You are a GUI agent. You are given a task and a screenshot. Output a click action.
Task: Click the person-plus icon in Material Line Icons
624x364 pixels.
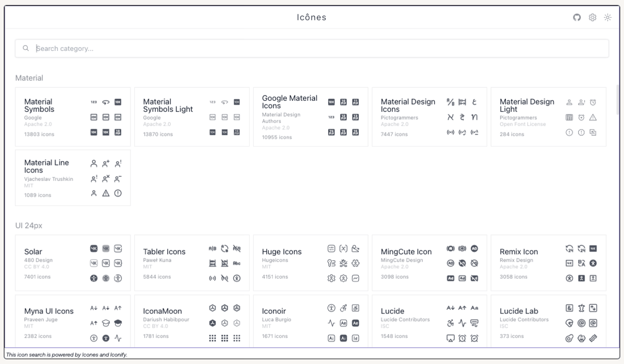click(x=106, y=163)
